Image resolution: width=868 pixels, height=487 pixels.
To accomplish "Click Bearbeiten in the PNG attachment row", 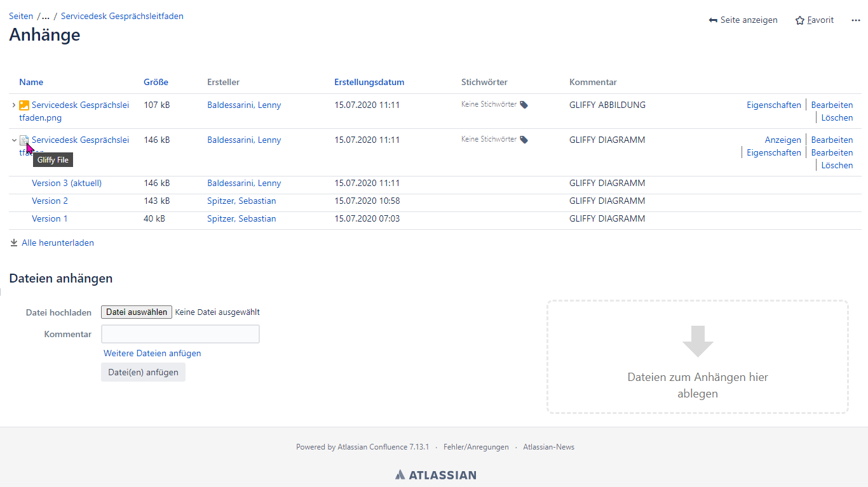I will click(x=832, y=105).
